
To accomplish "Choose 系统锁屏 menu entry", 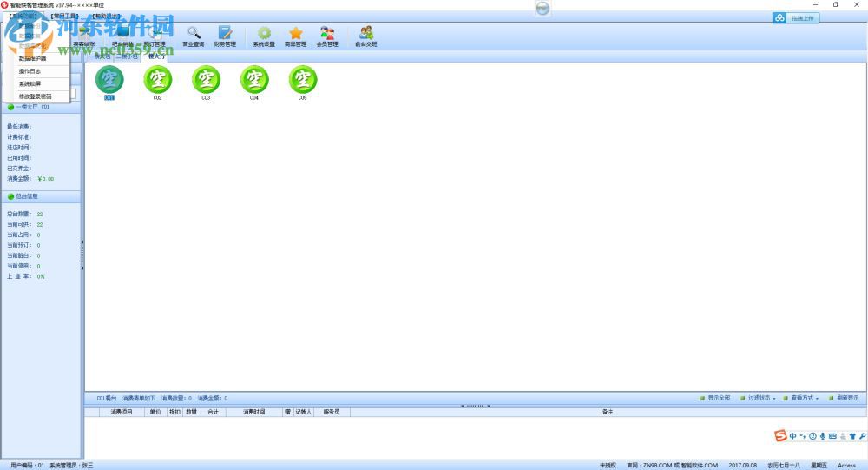I will pos(36,83).
